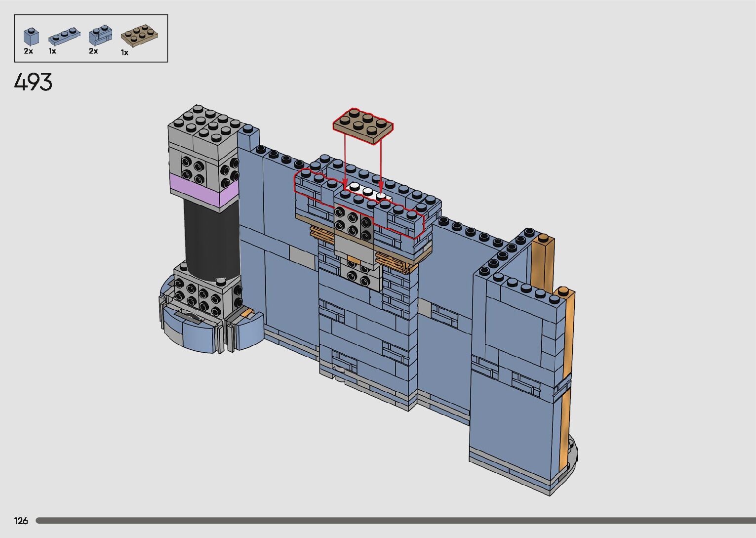Screen dimensions: 756x538
Task: Click the 1x1 blue brick in parts list
Action: coord(31,37)
